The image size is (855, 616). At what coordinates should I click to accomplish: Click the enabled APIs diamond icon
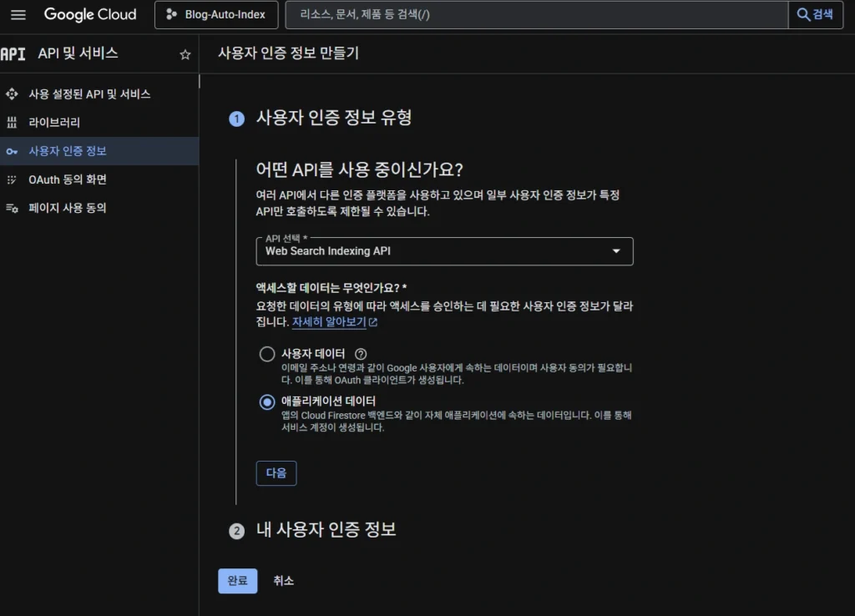(x=12, y=94)
